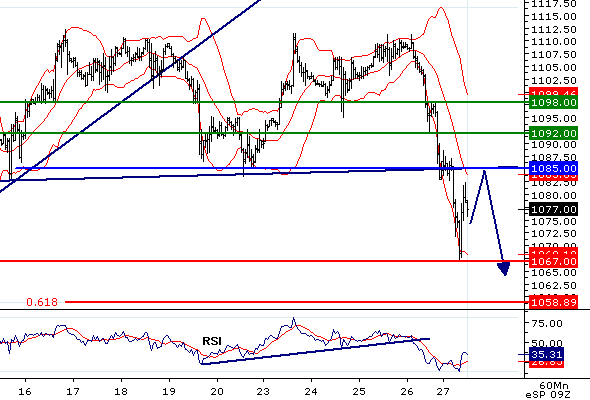Click the 1095.00 price scale value
Screen dimensions: 590x400
tap(553, 119)
